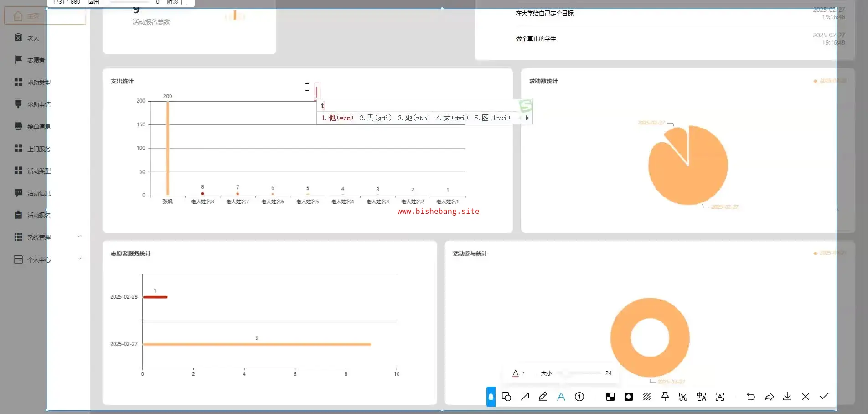Open the translate screenshot tool

coord(702,397)
